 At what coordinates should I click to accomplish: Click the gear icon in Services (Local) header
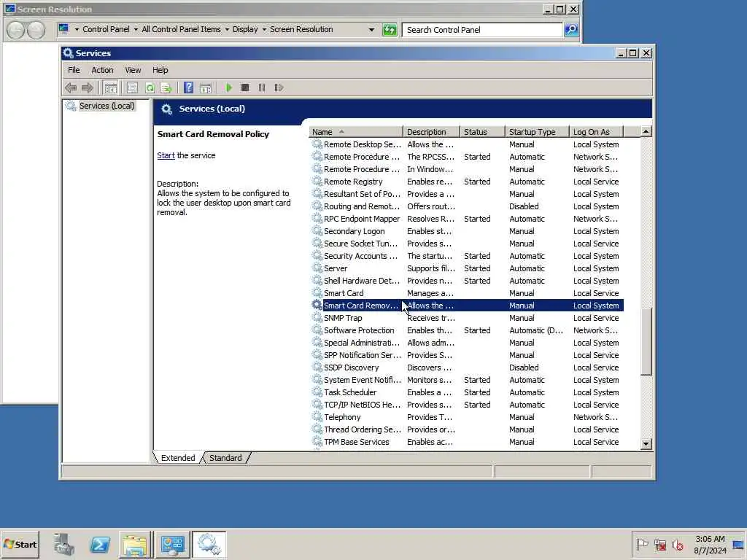coord(166,109)
